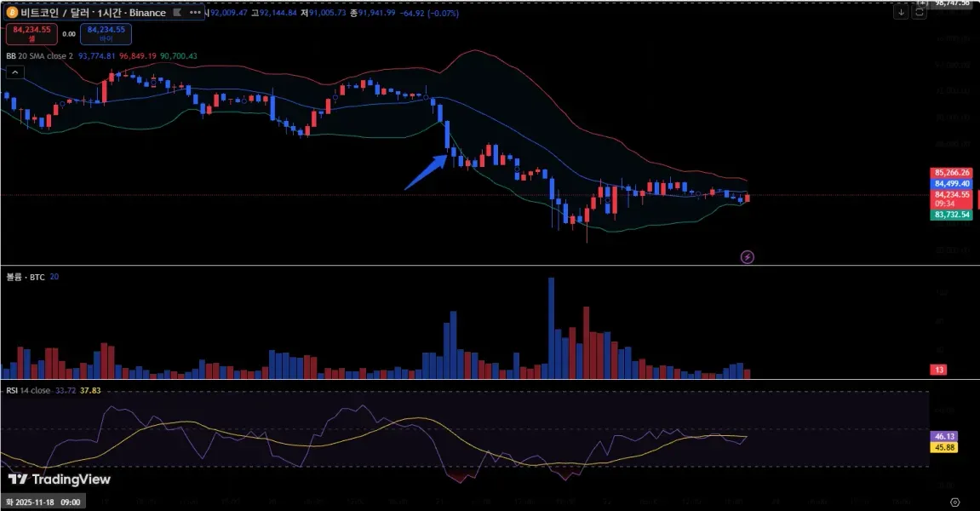Click the 0.00 spread value
This screenshot has height=511, width=980.
[69, 34]
